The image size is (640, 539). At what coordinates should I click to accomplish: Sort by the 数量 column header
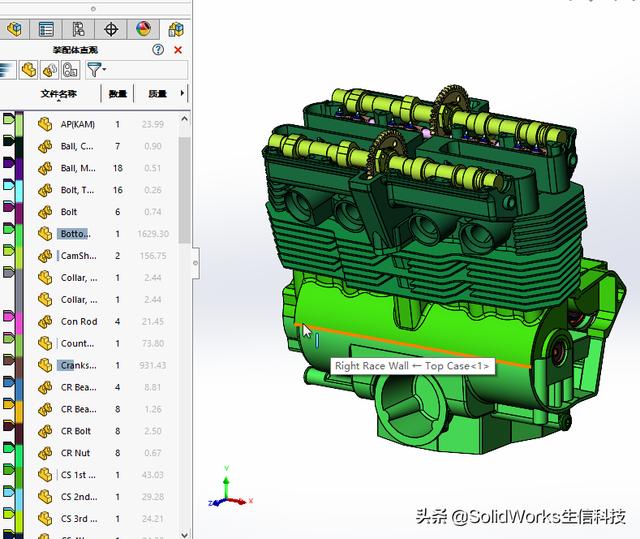(x=118, y=94)
